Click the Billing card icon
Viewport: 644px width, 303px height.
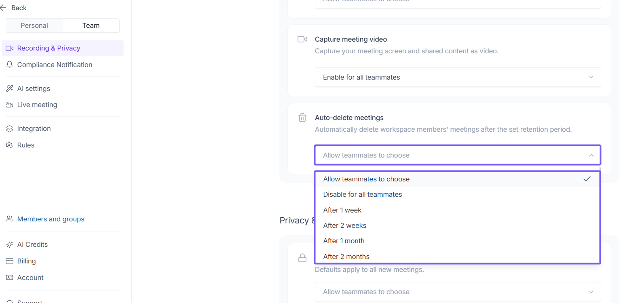pos(10,261)
